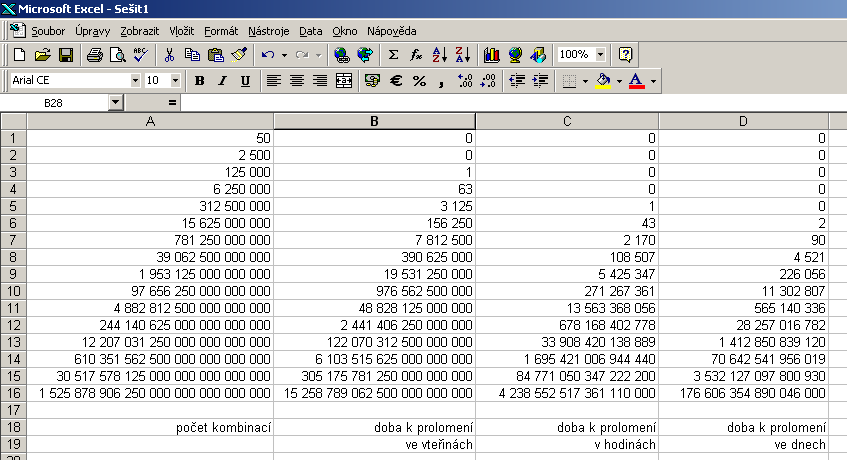Open the 100% zoom dropdown
This screenshot has height=460, width=847.
click(600, 55)
